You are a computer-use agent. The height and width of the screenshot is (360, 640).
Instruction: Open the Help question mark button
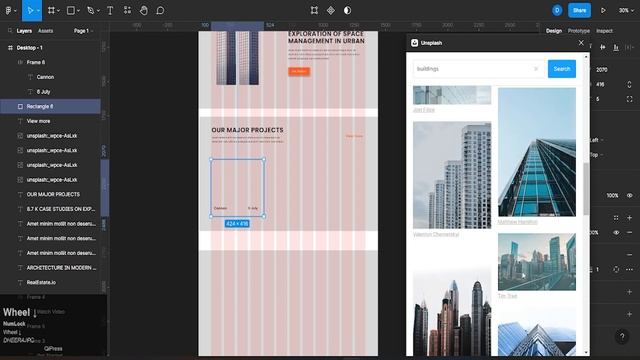click(622, 337)
